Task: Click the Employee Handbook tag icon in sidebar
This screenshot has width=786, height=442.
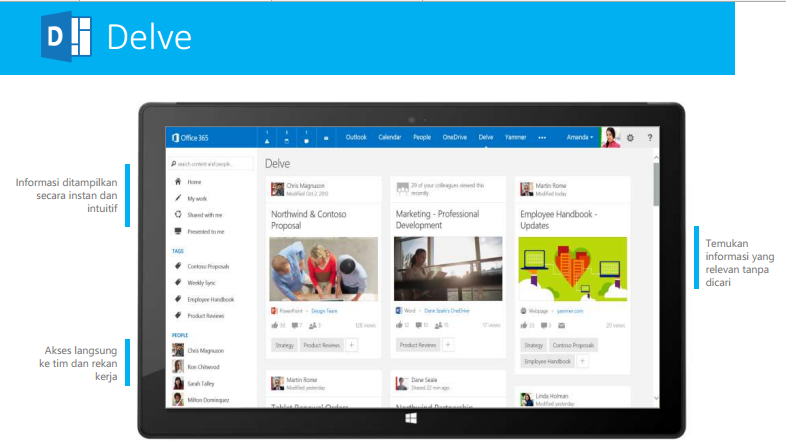Action: tap(177, 299)
